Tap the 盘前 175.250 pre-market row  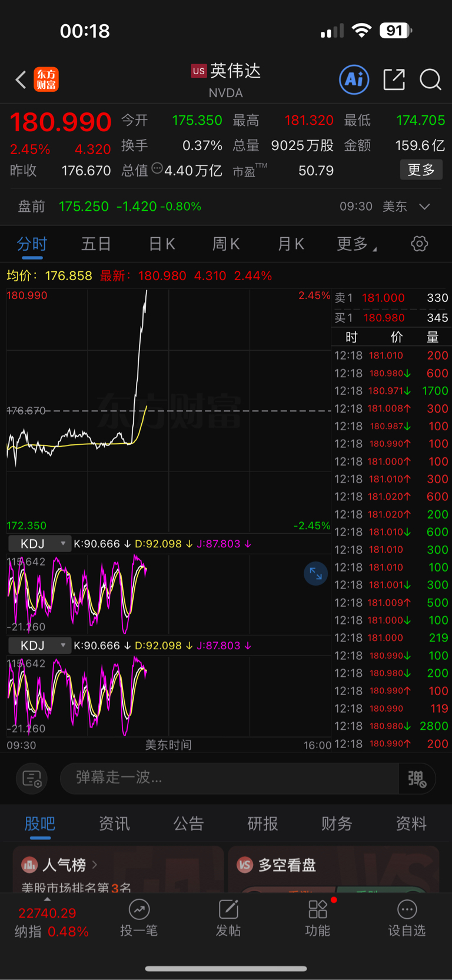click(226, 207)
